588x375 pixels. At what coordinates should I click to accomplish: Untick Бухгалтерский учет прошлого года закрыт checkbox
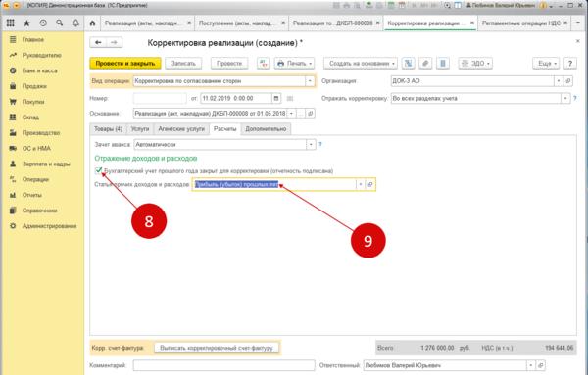(x=98, y=170)
